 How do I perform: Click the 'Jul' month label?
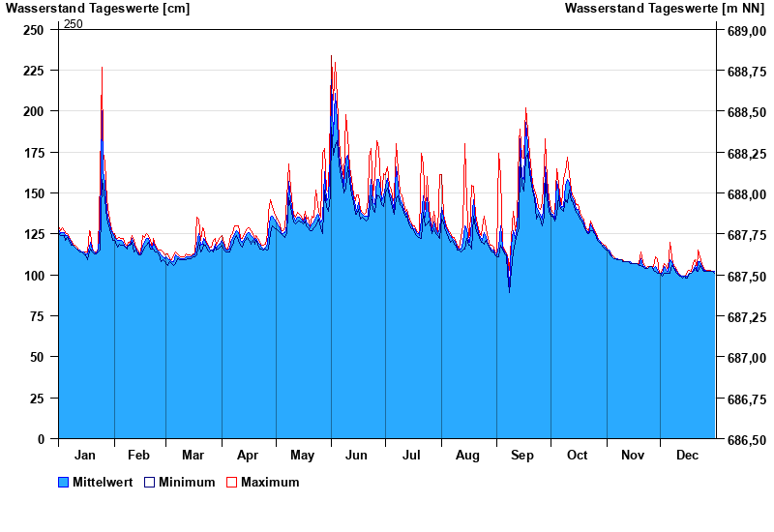pyautogui.click(x=411, y=455)
